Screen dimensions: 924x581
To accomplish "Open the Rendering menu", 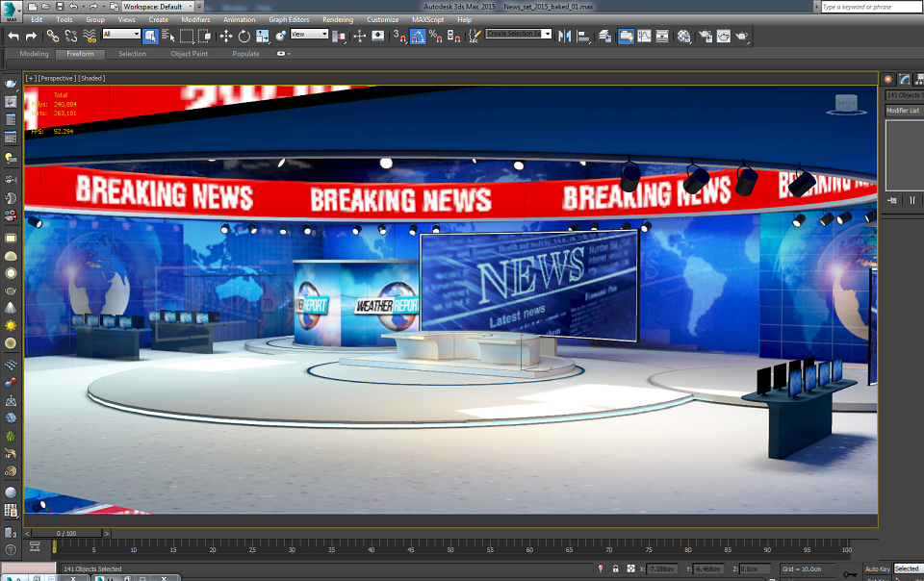I will (x=338, y=19).
